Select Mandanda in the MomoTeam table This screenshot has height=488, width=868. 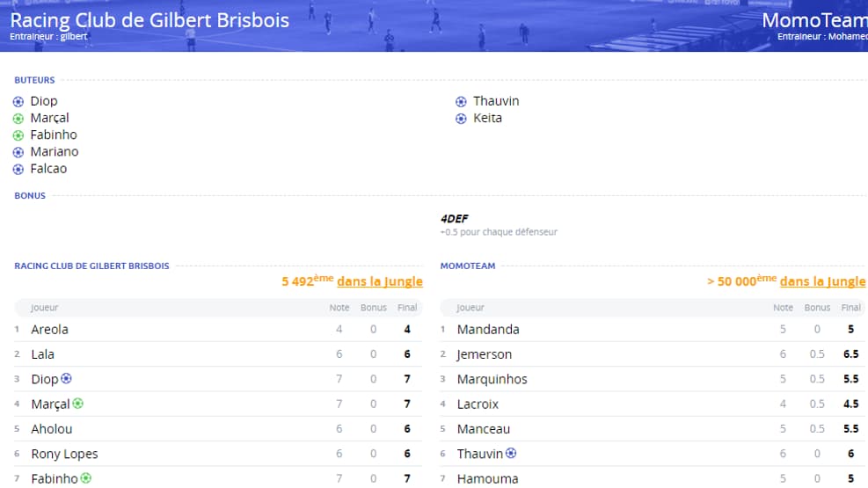[x=653, y=329]
